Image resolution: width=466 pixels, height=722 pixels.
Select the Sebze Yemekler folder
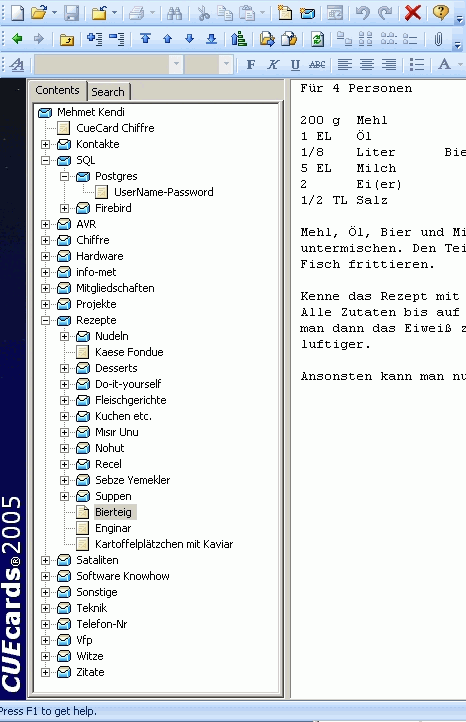coord(132,480)
